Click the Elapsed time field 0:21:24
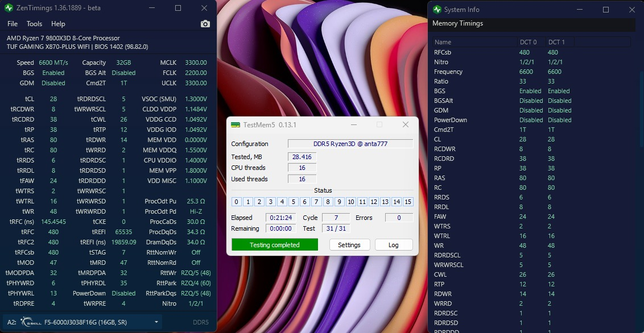644x333 pixels. [x=281, y=218]
